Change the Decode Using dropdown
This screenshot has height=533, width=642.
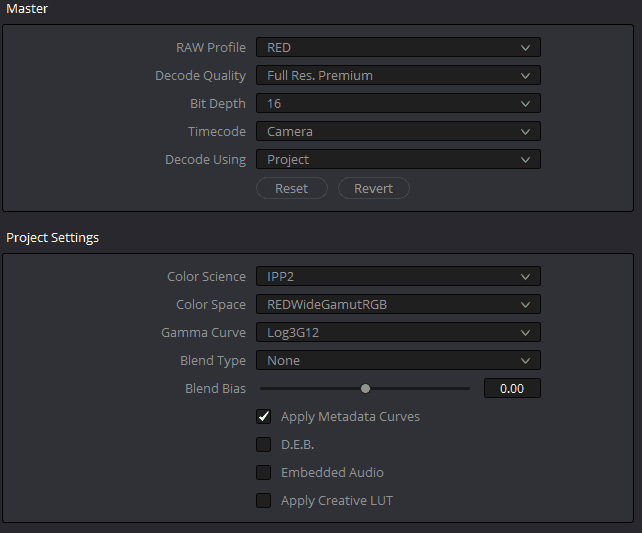tap(398, 159)
